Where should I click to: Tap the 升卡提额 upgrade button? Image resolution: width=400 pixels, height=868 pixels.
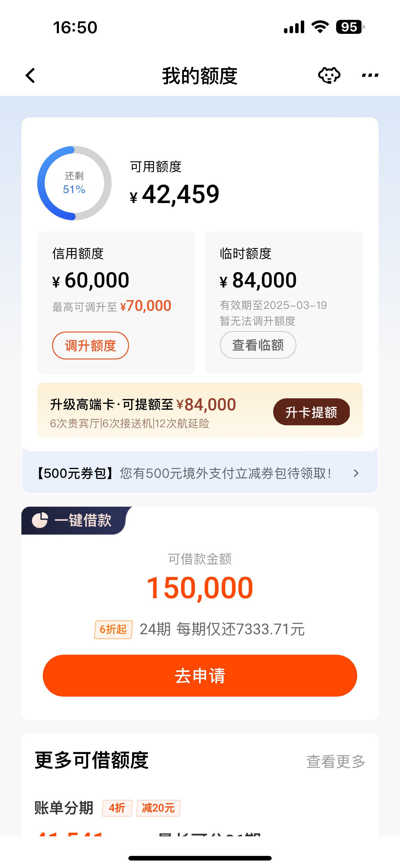pos(311,412)
